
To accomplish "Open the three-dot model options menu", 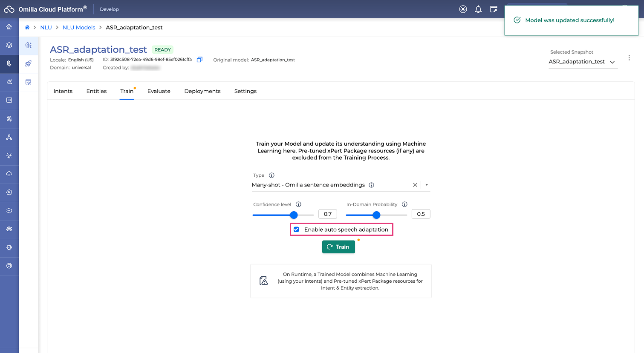I will tap(629, 58).
